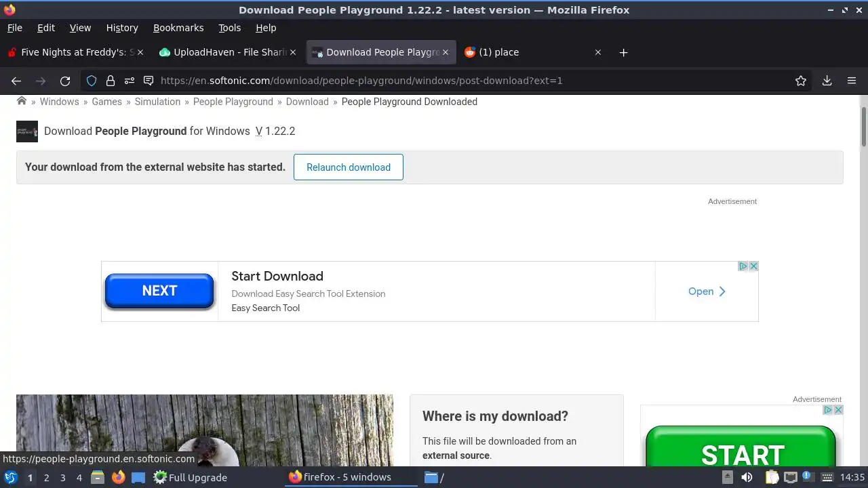Open the network status tray icon
Viewport: 868px width, 488px height.
(x=790, y=477)
